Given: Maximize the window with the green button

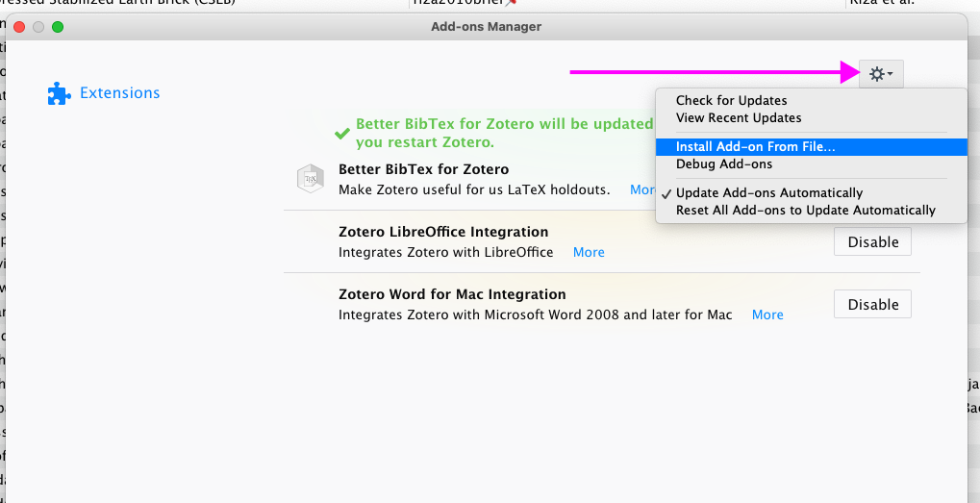Looking at the screenshot, I should click(58, 27).
